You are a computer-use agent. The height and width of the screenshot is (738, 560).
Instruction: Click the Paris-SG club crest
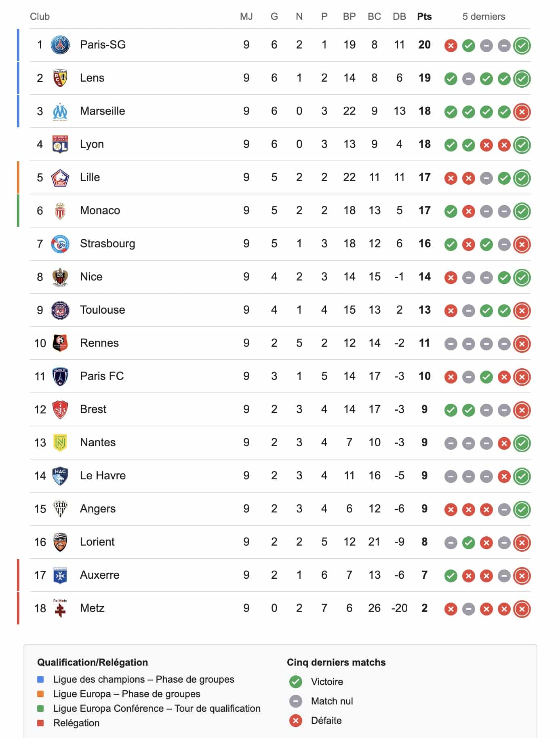click(x=60, y=45)
